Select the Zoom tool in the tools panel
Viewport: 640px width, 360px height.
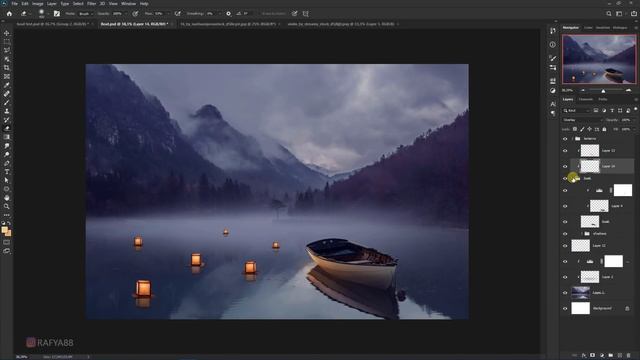tap(7, 206)
